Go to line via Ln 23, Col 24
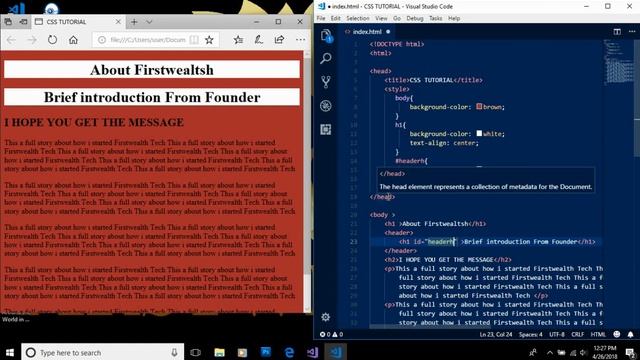Viewport: 640px width, 360px height. pyautogui.click(x=496, y=334)
